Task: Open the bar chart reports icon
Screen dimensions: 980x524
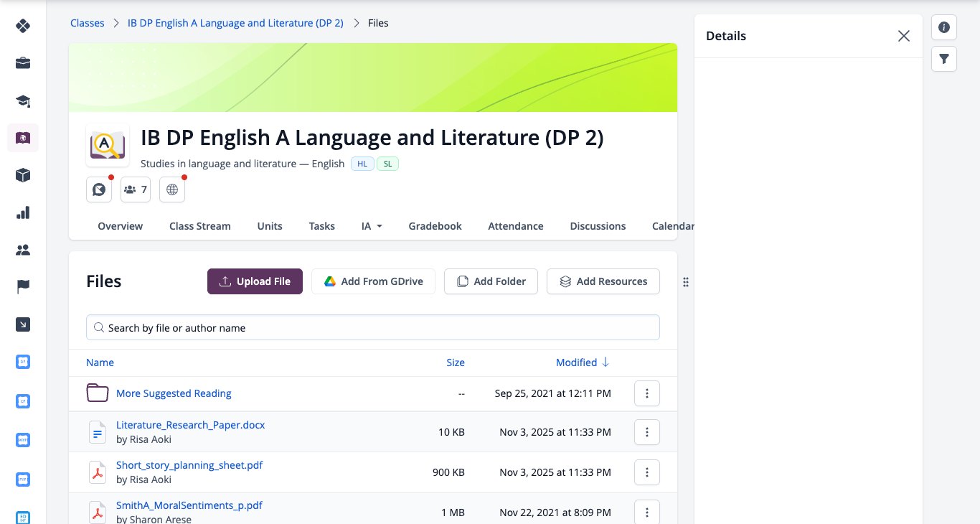Action: point(23,212)
